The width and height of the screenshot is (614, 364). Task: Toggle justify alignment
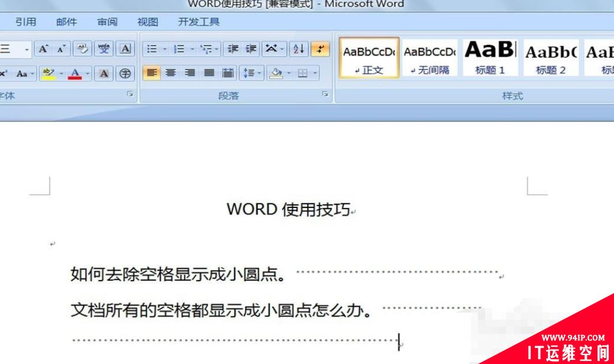(x=209, y=73)
